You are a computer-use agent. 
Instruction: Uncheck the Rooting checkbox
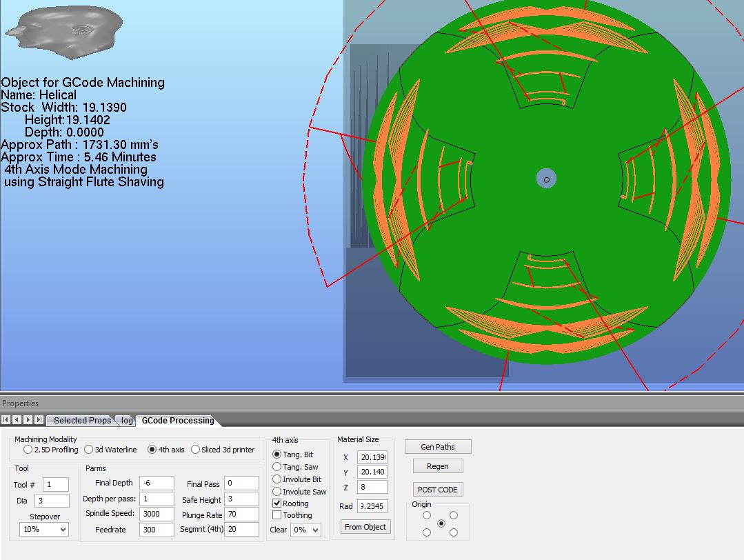tap(277, 503)
